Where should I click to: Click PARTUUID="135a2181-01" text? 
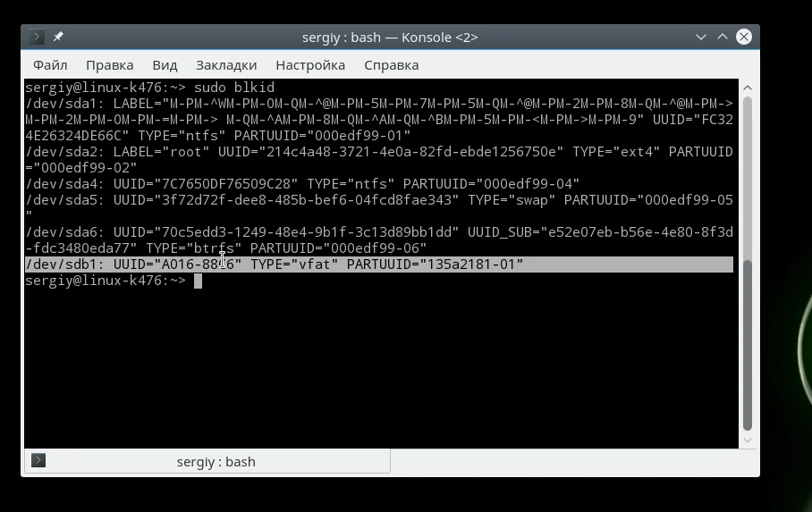435,264
